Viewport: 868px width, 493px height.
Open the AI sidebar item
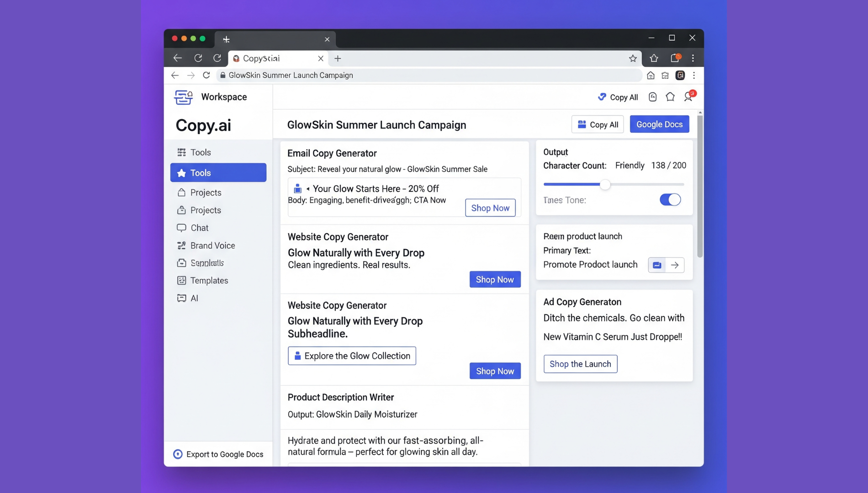[x=218, y=298]
